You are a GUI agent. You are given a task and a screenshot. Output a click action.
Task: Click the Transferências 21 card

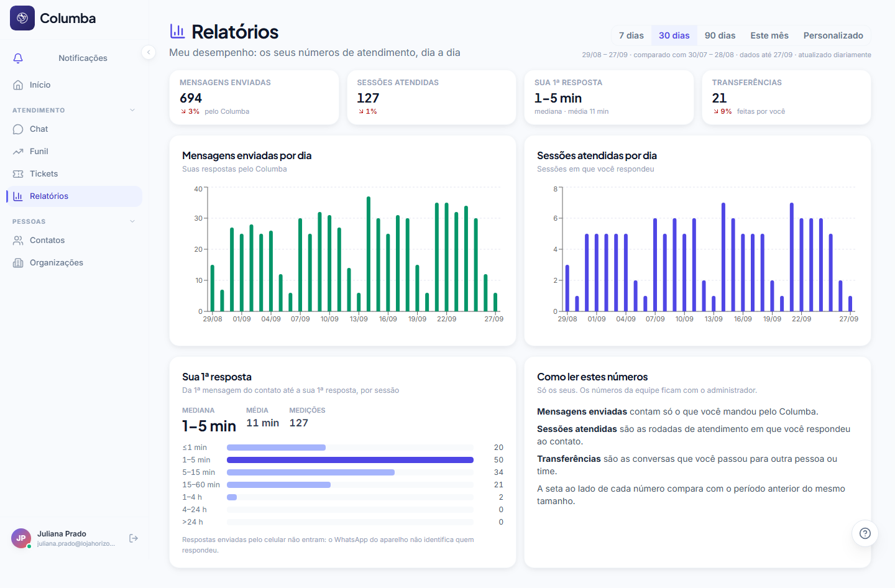[x=786, y=98]
